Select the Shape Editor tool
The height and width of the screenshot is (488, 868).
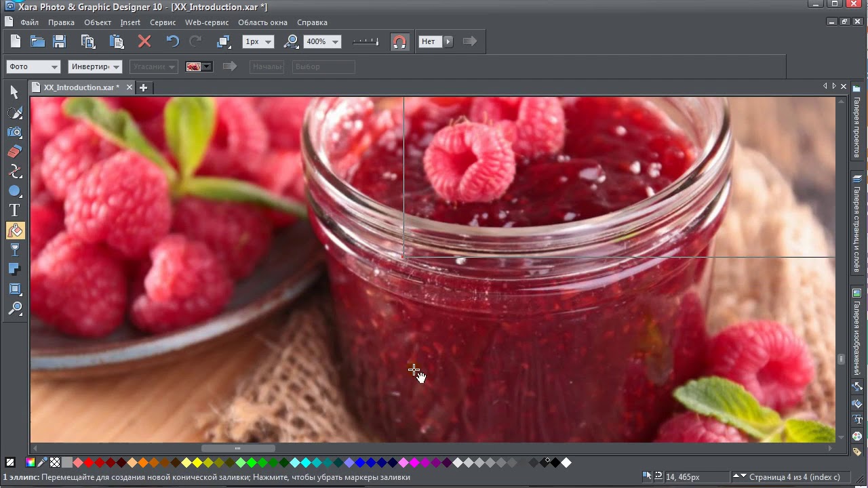pos(15,171)
